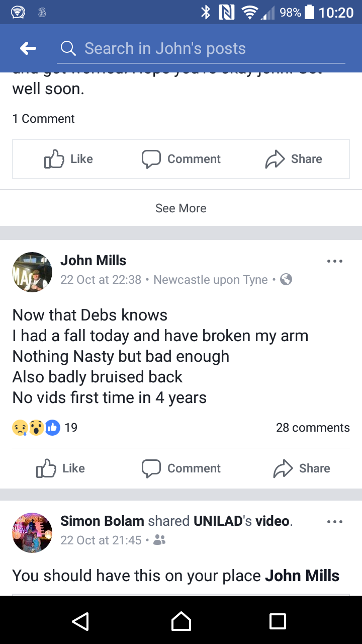This screenshot has height=644, width=362.
Task: Open options menu on John Mills post
Action: [334, 261]
